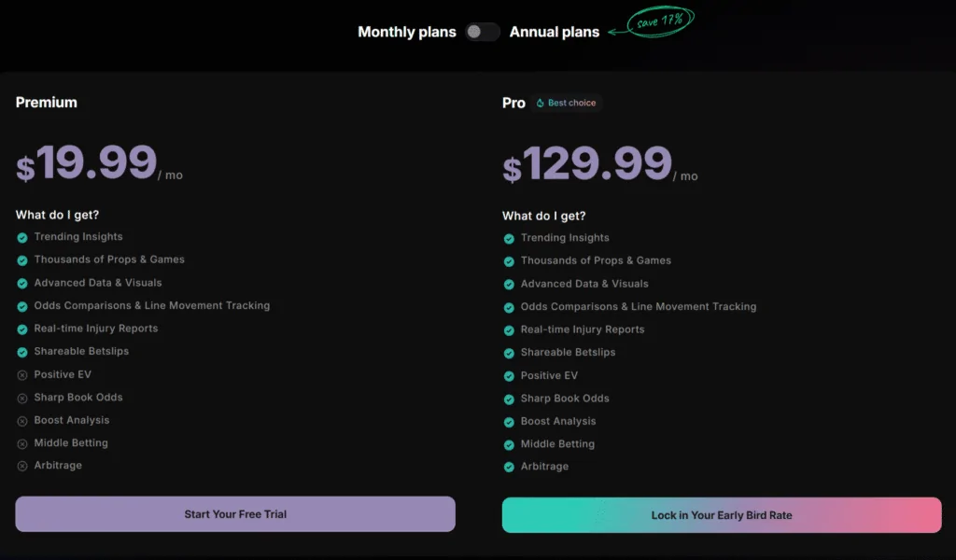Viewport: 956px width, 560px height.
Task: Switch the plans toggle to Annual plans
Action: coord(482,32)
